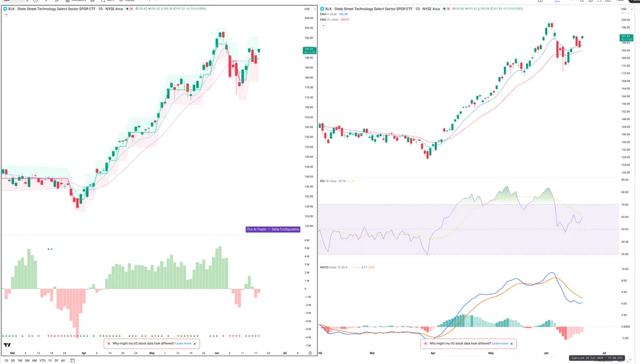
Task: Dismiss the right chart data notice
Action: point(512,344)
